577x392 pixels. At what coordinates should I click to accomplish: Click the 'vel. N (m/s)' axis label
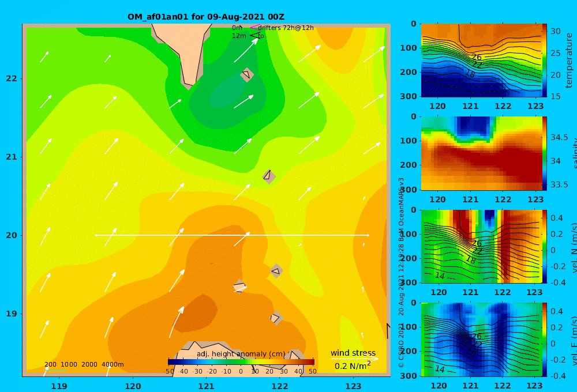[x=574, y=247]
